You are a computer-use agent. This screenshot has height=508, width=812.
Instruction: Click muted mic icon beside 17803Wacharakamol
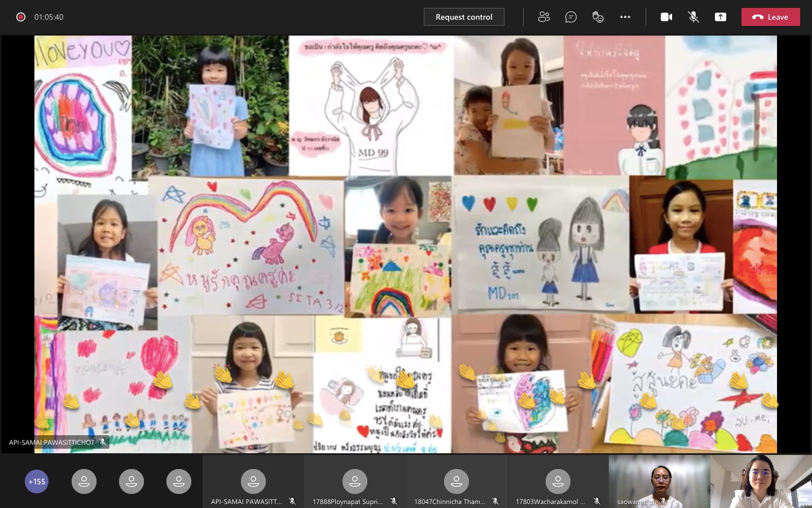[597, 501]
